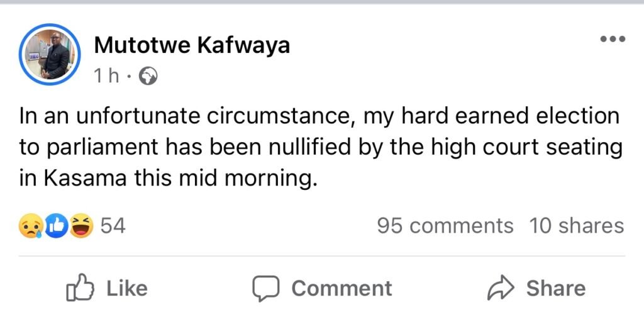Tap the speech bubble Comment icon
Screen dimensions: 644x317
pos(265,288)
